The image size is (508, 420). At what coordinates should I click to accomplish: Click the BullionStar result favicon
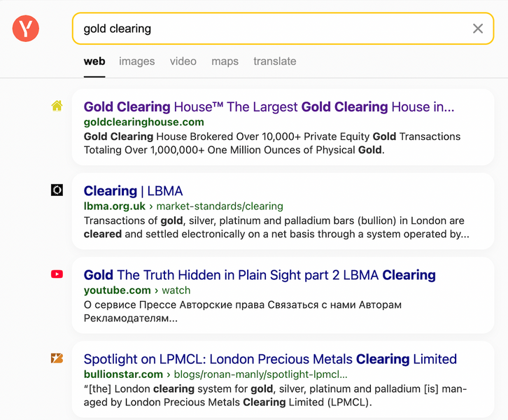click(57, 358)
